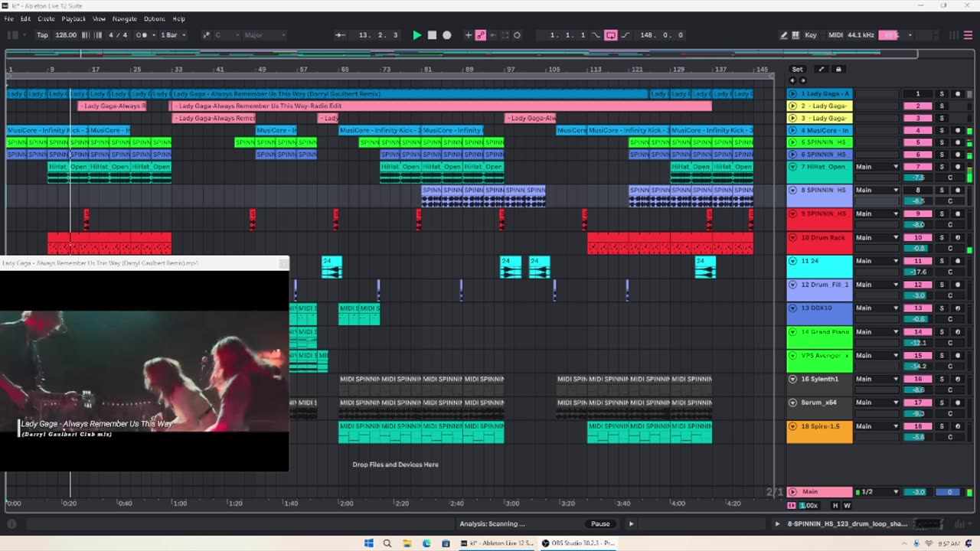Toggle track 2 activator button
This screenshot has height=551, width=980.
point(918,106)
